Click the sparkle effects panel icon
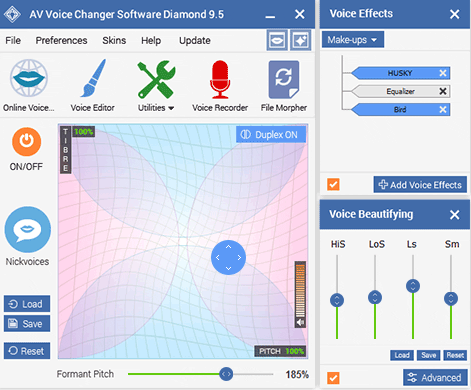This screenshot has height=390, width=471. pos(301,40)
